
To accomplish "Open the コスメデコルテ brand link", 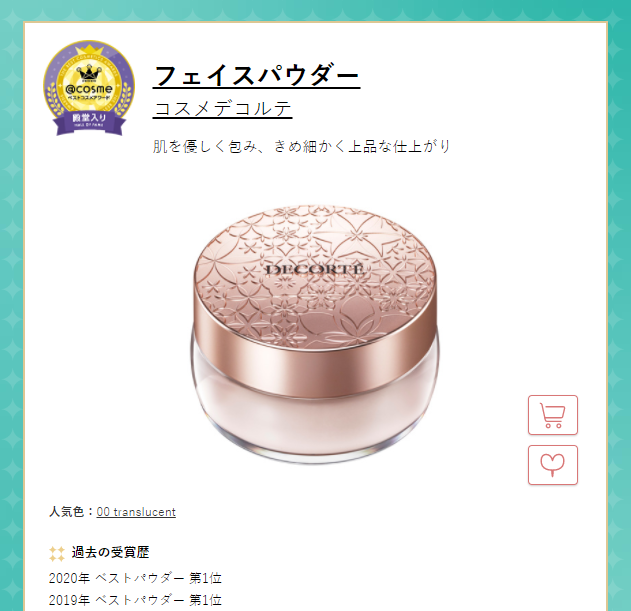I will (x=223, y=109).
